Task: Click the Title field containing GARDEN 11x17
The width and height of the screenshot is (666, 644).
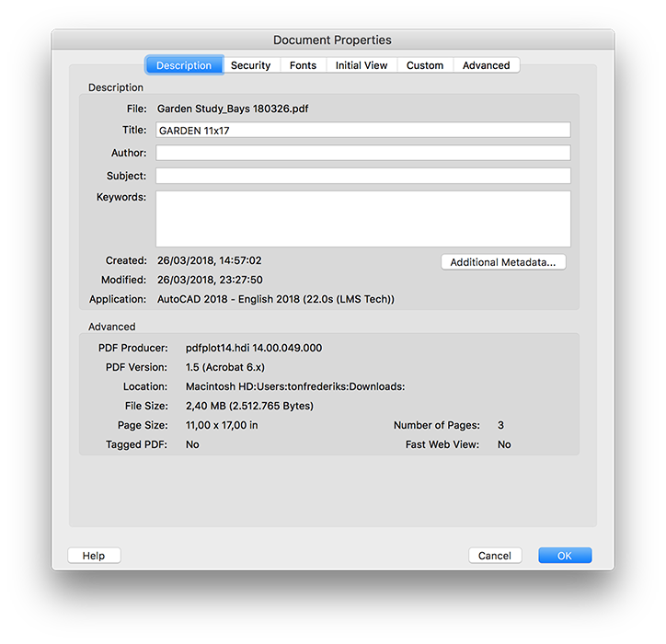Action: (x=363, y=130)
